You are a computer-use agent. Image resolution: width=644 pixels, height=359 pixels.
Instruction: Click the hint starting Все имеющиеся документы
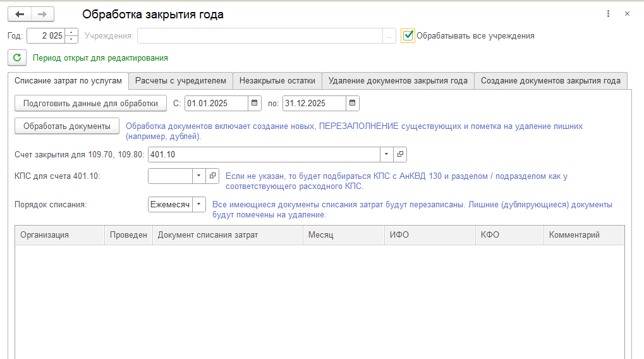412,209
